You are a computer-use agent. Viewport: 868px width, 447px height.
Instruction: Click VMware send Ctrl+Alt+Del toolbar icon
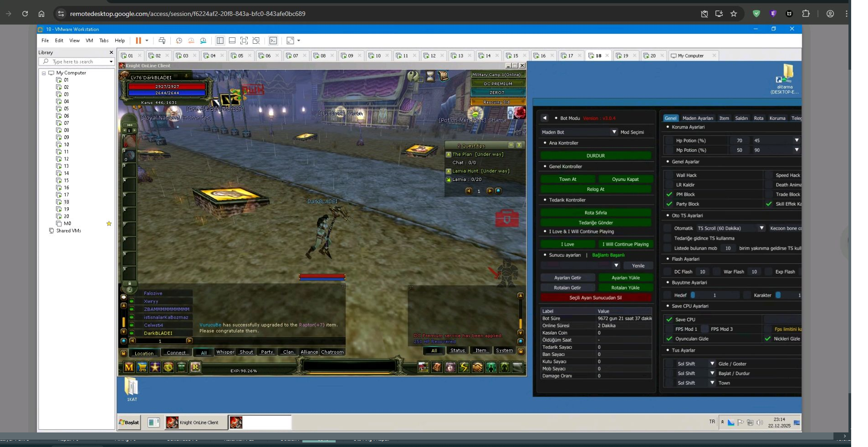tap(162, 41)
